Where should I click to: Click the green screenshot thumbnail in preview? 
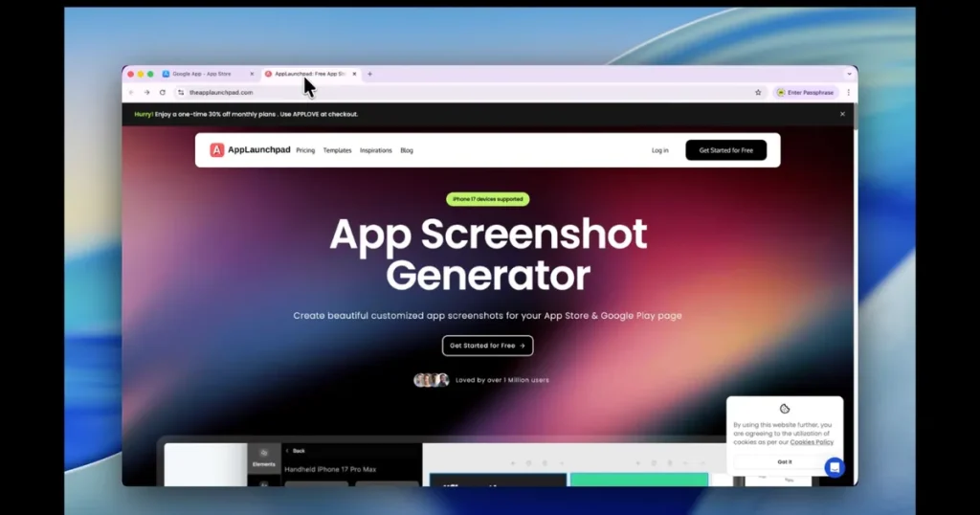638,480
